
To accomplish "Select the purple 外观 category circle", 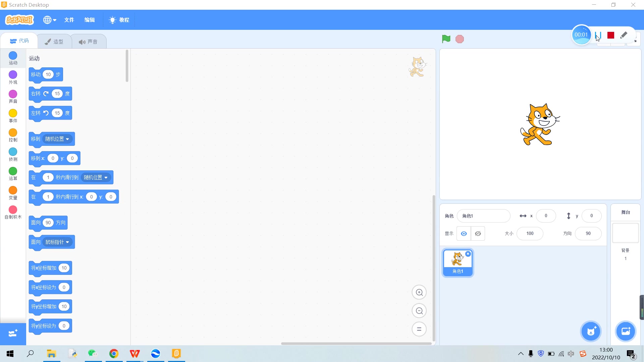I will click(x=13, y=75).
